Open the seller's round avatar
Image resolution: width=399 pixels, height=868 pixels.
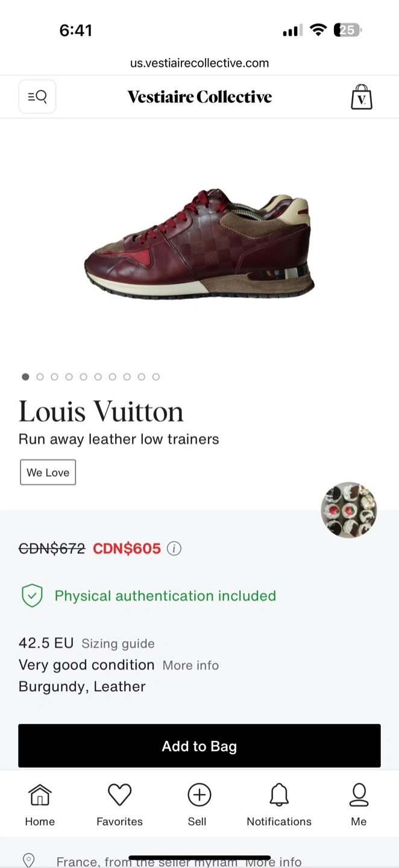(x=348, y=510)
